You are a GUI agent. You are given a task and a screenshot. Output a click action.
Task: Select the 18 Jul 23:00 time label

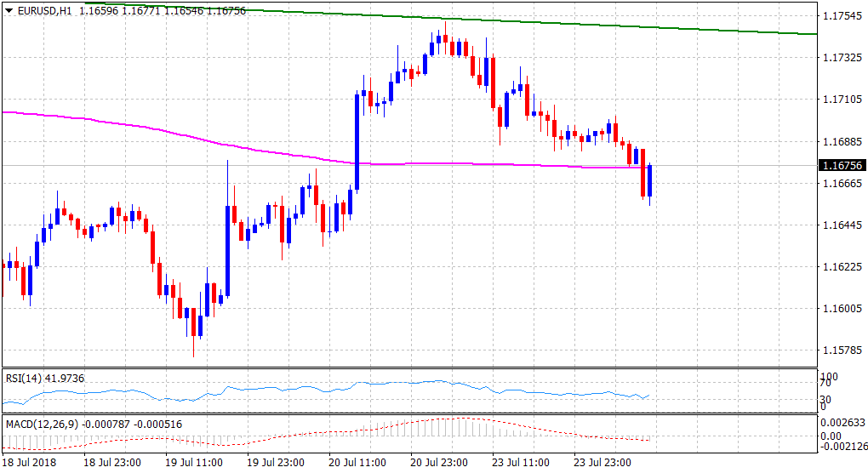click(x=112, y=463)
